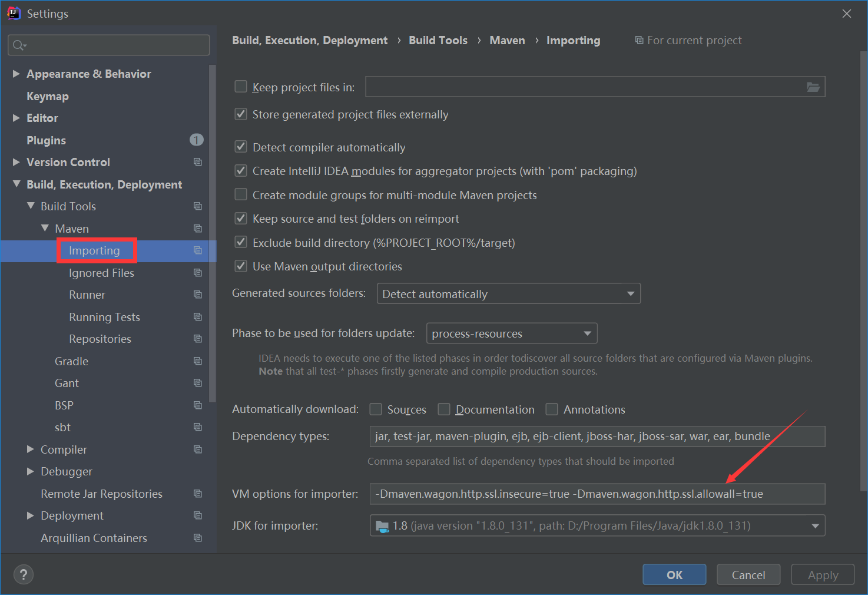Click project-level icon beside BSP
The height and width of the screenshot is (595, 868).
point(198,405)
